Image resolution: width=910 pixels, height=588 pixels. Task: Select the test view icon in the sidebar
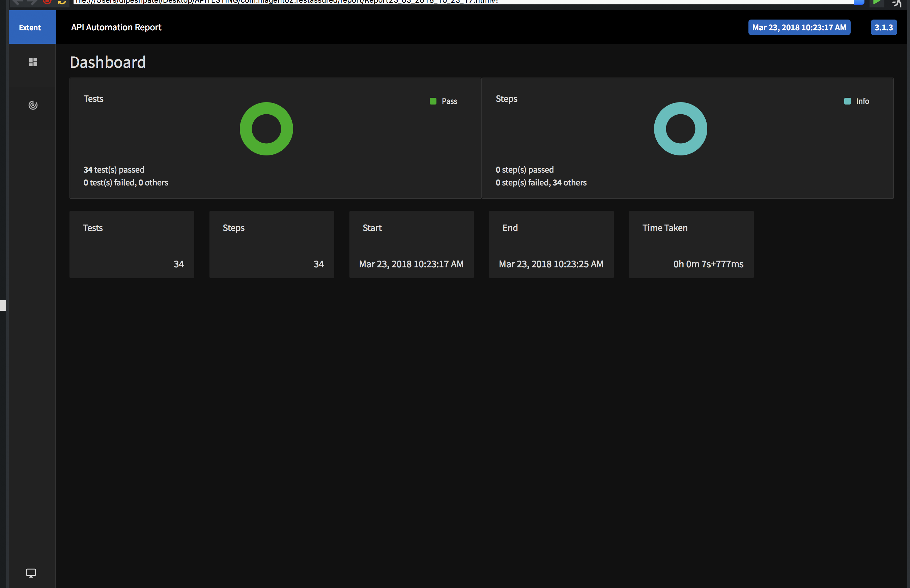32,62
